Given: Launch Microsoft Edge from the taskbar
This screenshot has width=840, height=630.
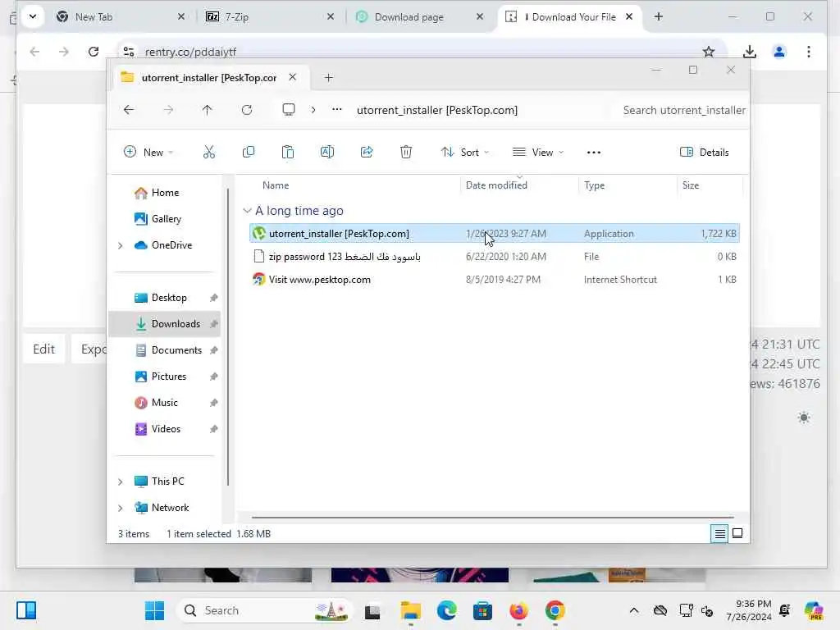Looking at the screenshot, I should [x=447, y=610].
